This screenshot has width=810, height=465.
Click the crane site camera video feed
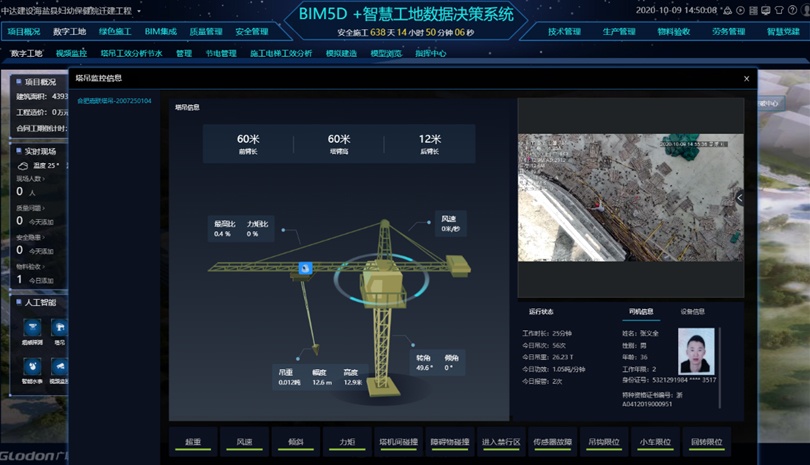pos(628,197)
